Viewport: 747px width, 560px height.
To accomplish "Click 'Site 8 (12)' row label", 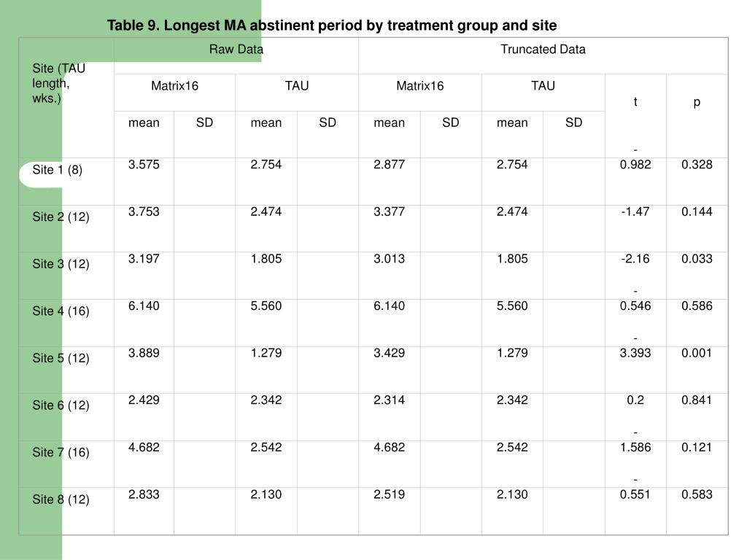I will [61, 499].
